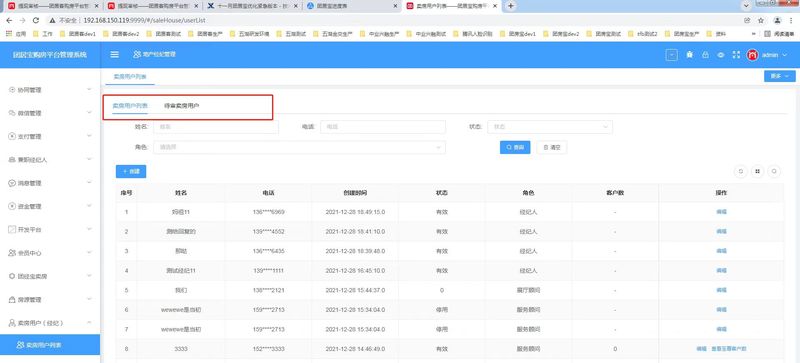800x363 pixels.
Task: Switch to the 待审卖房用户 tab
Action: click(181, 106)
